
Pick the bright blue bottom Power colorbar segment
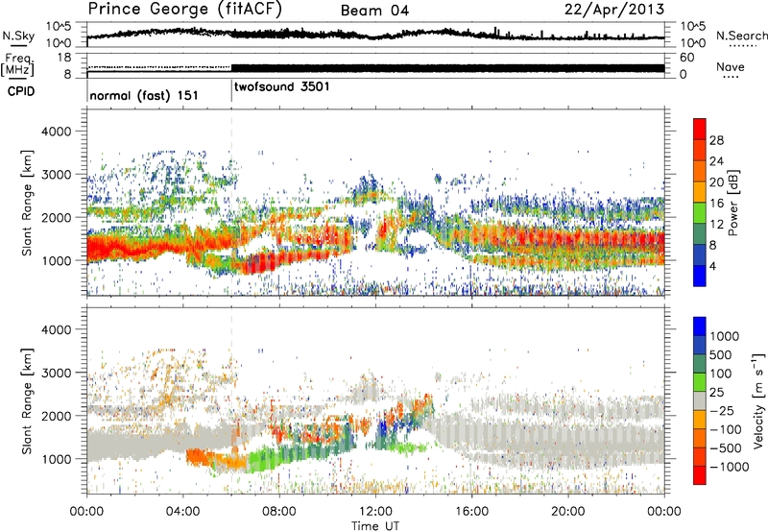700,276
